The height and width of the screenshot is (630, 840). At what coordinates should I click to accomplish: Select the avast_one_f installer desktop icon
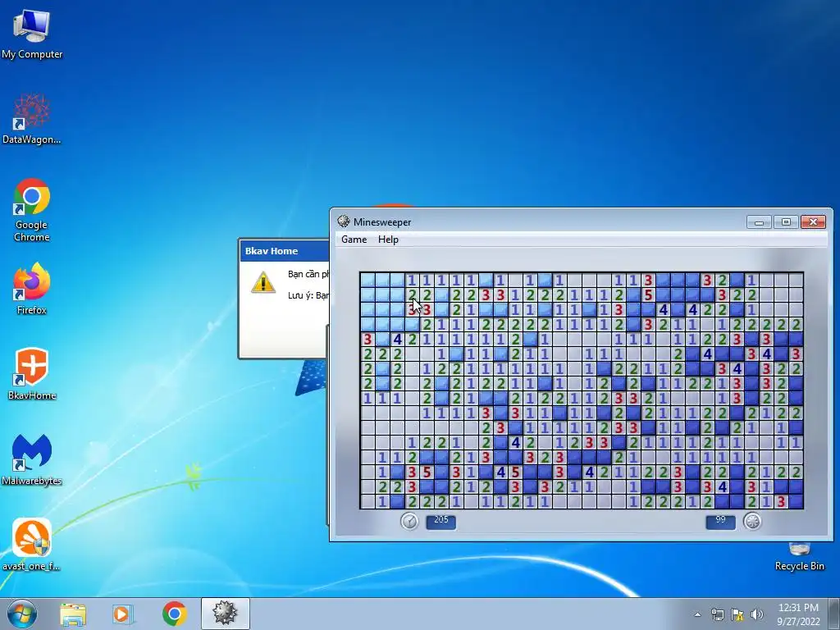tap(32, 545)
